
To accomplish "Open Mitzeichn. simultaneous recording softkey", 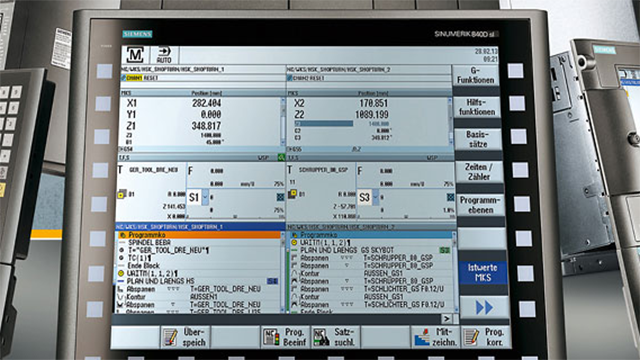I will coord(436,337).
